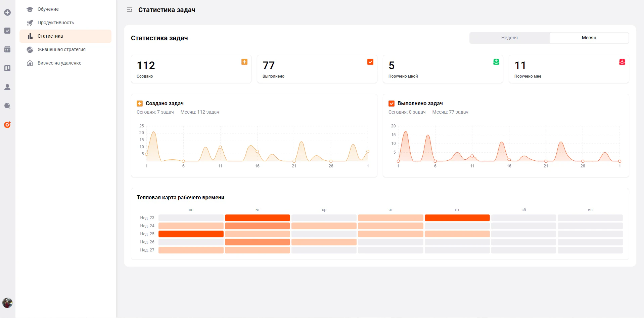Open the tasks checkmark icon in left rail

tap(7, 31)
